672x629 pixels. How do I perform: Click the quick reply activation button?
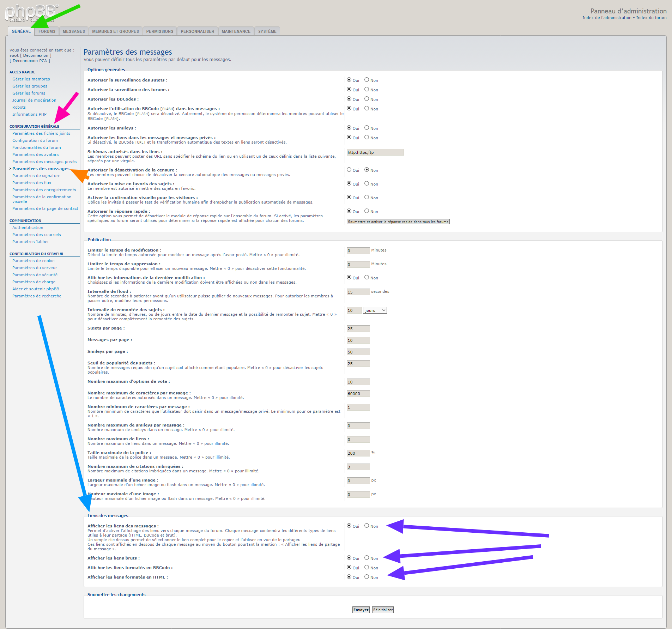pos(398,222)
